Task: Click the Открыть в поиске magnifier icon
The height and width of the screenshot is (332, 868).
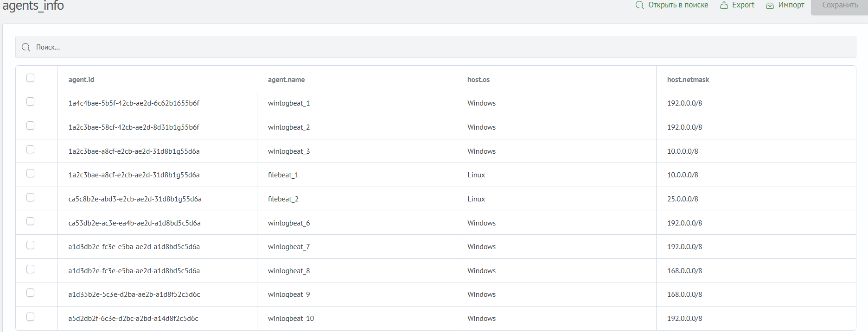Action: coord(640,5)
